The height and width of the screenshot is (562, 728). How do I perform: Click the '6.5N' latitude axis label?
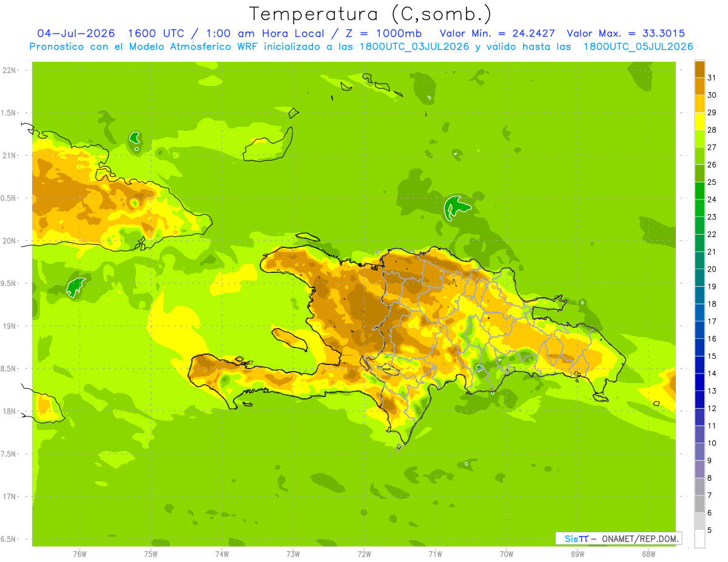coord(8,539)
